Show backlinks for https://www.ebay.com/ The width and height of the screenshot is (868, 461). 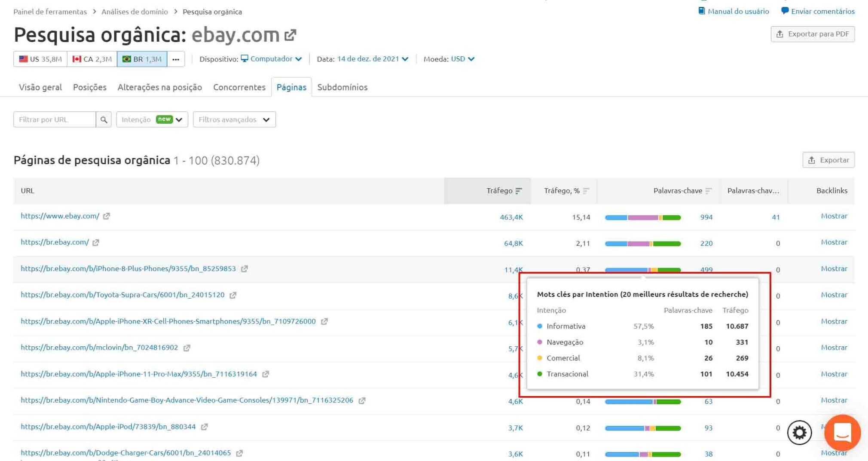click(834, 216)
